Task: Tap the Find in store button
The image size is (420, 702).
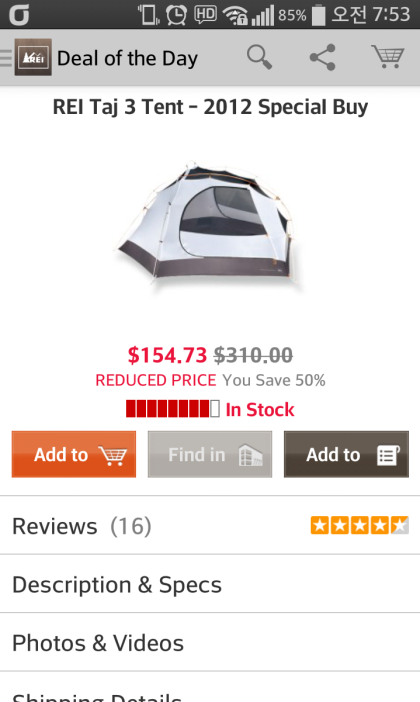Action: pos(210,454)
